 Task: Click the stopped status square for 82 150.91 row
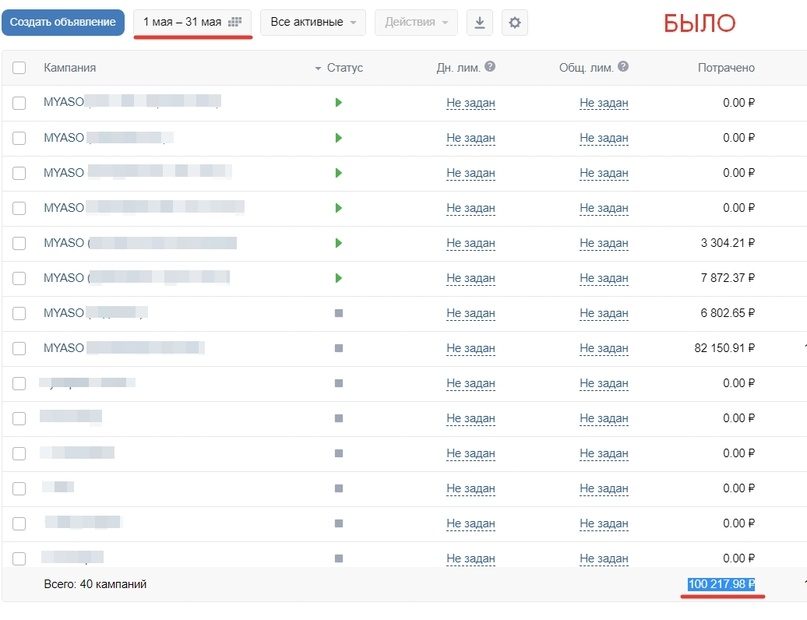pyautogui.click(x=339, y=348)
